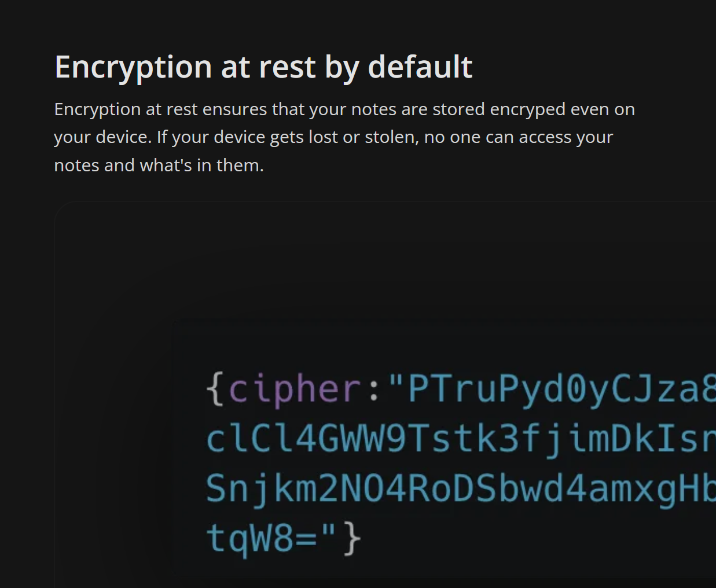Click the last line "notes and what's in them."
The height and width of the screenshot is (588, 716).
[159, 166]
